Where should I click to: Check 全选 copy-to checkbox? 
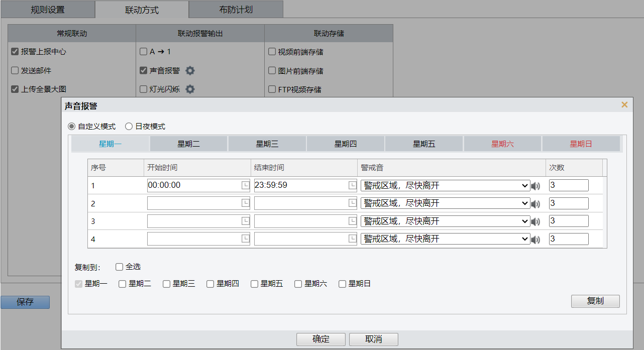[x=119, y=267]
